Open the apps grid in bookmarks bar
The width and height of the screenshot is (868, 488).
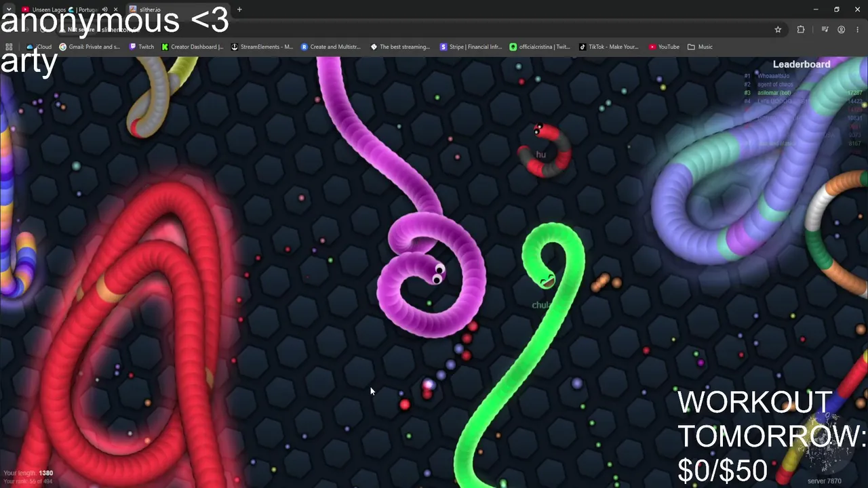(x=9, y=47)
